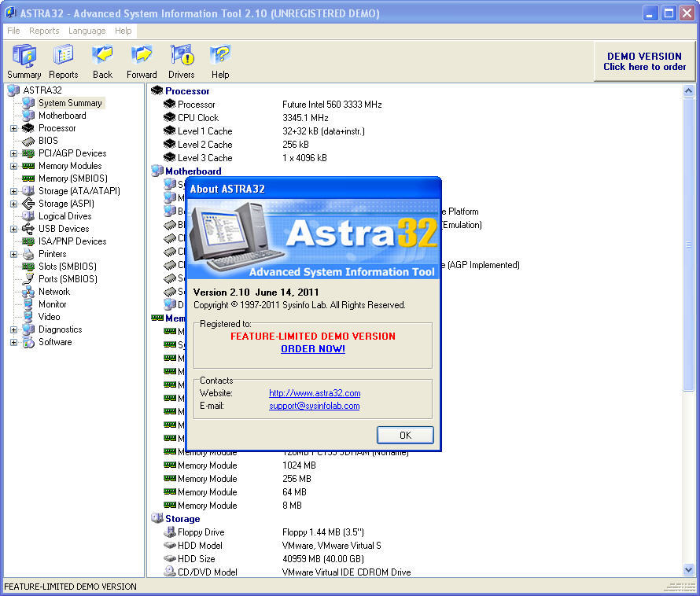The width and height of the screenshot is (700, 596).
Task: Open the www.astra32.com website link
Action: pyautogui.click(x=315, y=393)
